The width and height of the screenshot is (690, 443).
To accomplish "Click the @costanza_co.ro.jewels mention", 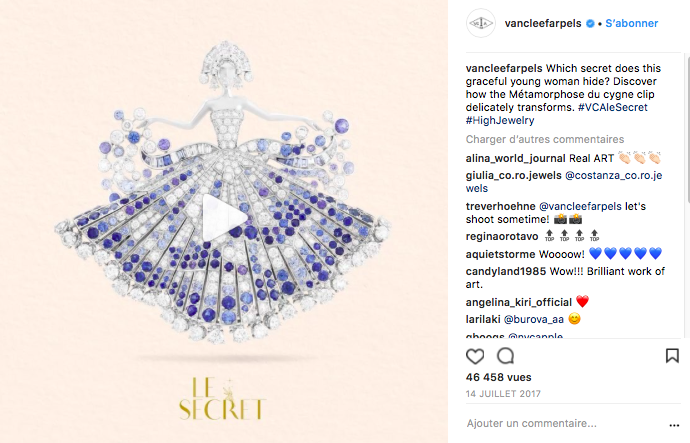I will point(564,182).
